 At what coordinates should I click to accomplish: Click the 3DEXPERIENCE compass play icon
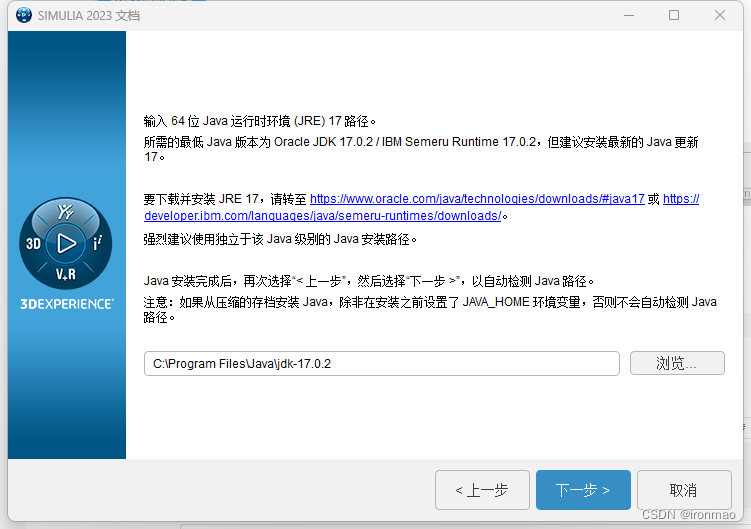tap(66, 243)
